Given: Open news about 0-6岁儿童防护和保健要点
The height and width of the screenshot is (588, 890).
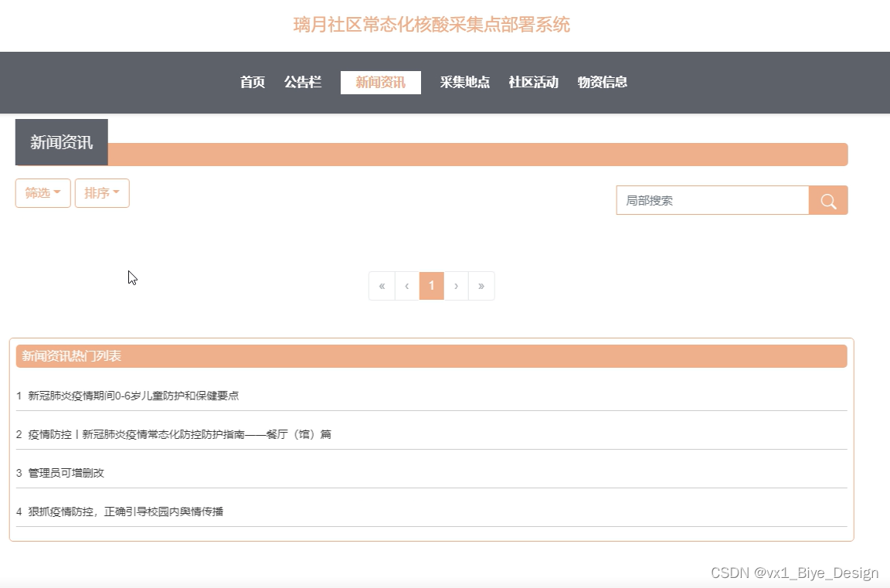Looking at the screenshot, I should (x=134, y=396).
